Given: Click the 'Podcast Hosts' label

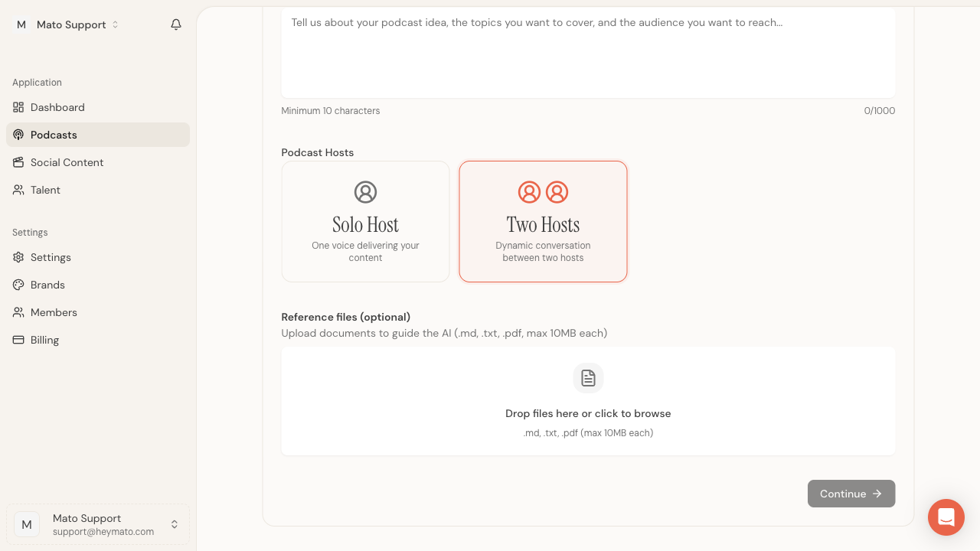Looking at the screenshot, I should (318, 152).
